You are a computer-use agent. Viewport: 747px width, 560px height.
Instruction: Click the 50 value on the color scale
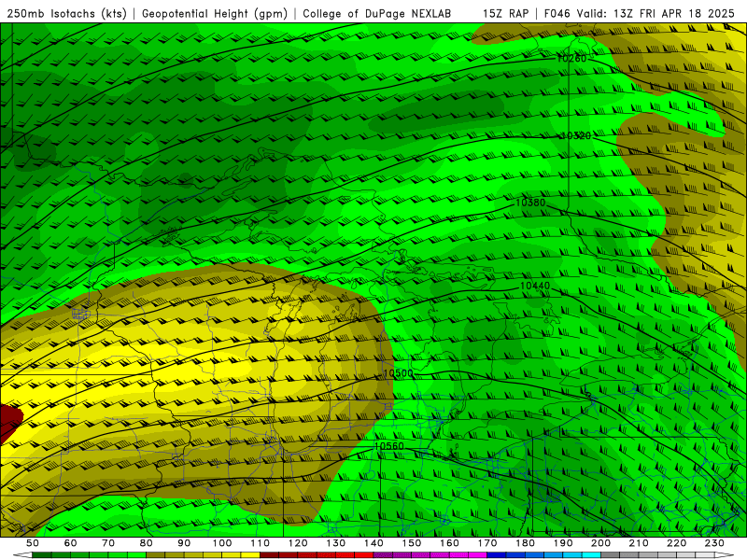point(33,543)
